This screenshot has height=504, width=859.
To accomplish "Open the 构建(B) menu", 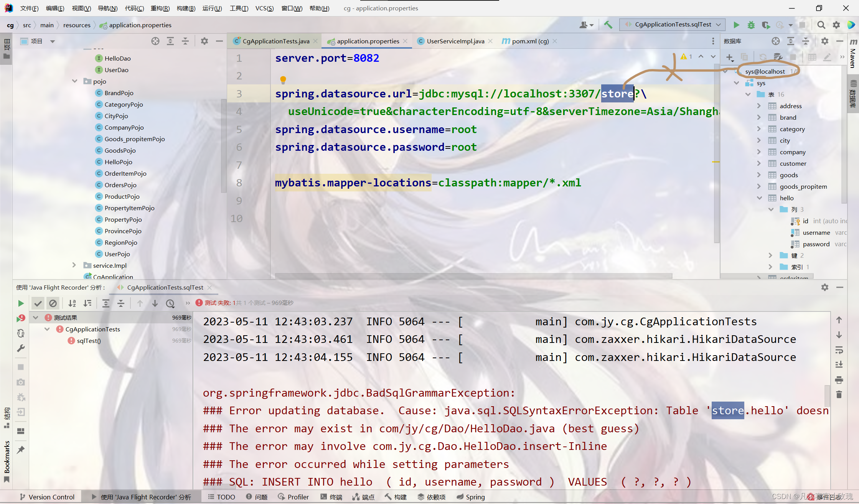I will 186,8.
